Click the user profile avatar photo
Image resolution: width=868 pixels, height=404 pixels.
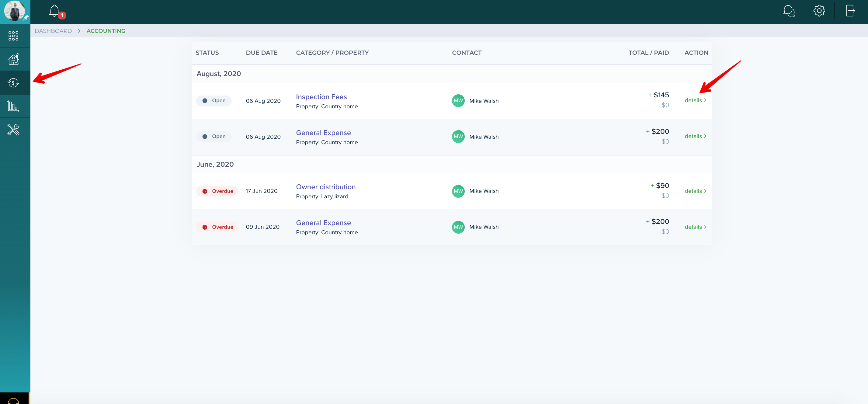point(15,10)
